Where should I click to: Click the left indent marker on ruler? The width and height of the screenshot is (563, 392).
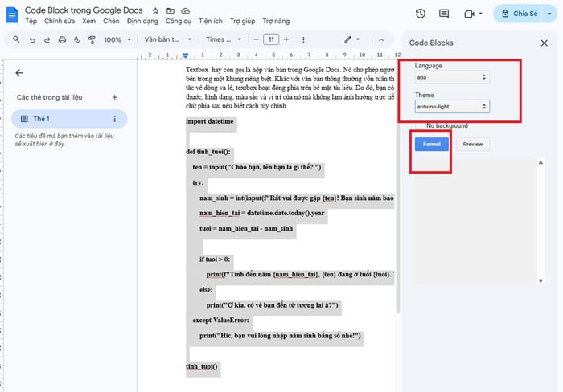185,55
